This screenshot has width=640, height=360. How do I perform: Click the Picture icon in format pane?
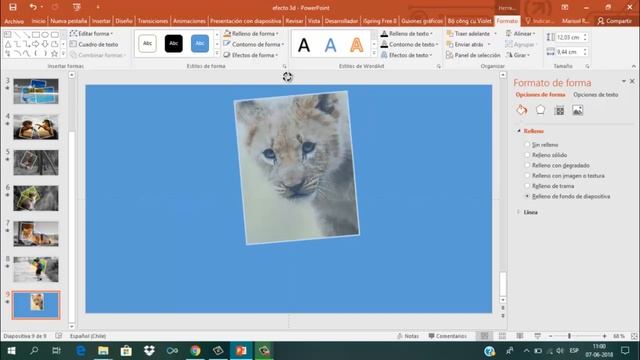tap(577, 110)
